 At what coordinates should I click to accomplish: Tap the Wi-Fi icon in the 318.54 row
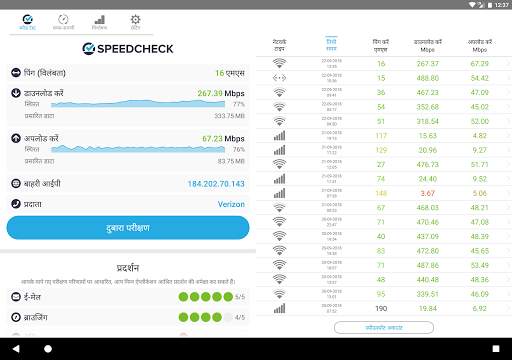click(x=279, y=121)
